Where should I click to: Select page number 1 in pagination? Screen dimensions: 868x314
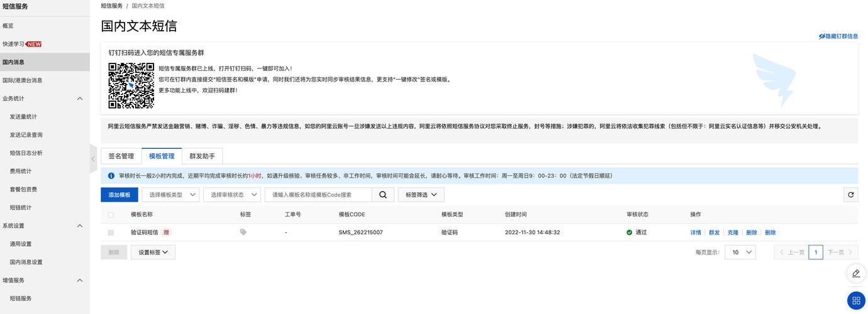(x=816, y=252)
